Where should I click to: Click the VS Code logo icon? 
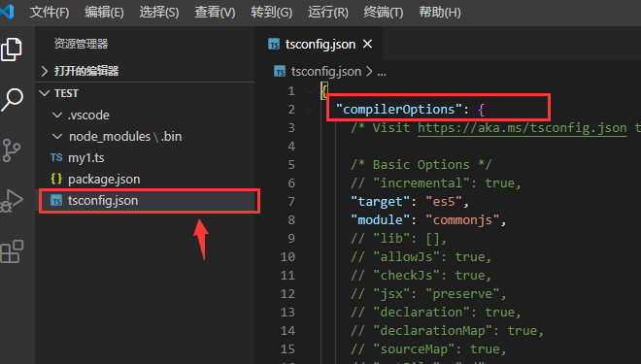pyautogui.click(x=7, y=12)
